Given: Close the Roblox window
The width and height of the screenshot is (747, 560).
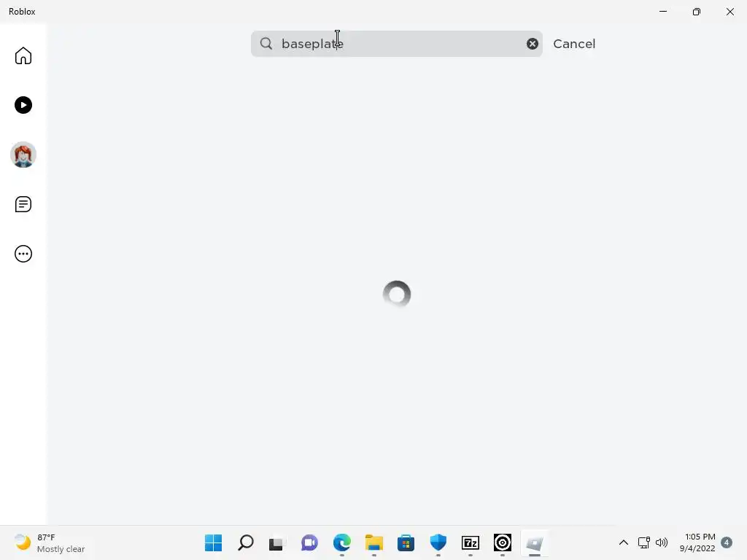Looking at the screenshot, I should tap(729, 12).
